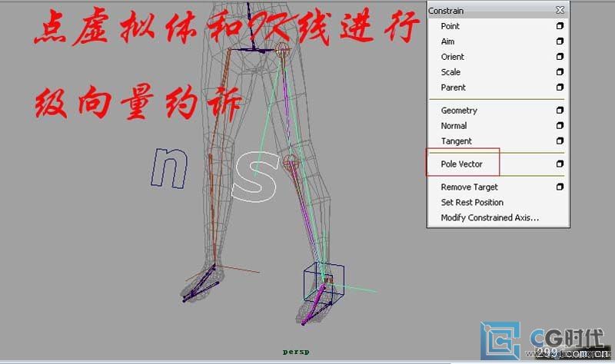
Task: Open the option box for Scale
Action: click(x=560, y=71)
